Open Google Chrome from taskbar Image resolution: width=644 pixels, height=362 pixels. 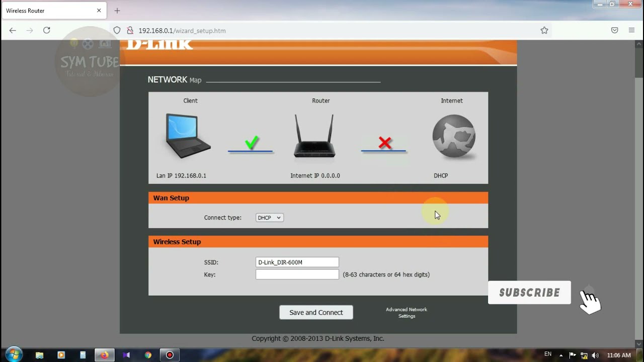[x=148, y=355]
